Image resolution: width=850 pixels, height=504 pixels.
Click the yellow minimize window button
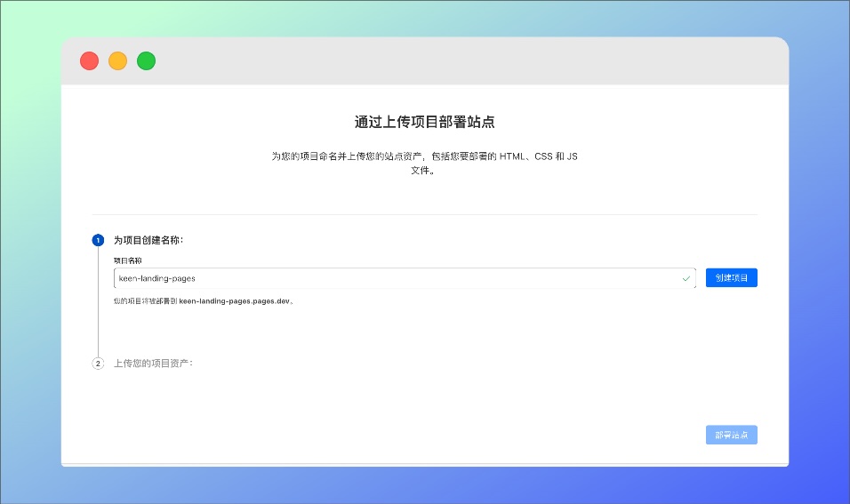[x=117, y=61]
